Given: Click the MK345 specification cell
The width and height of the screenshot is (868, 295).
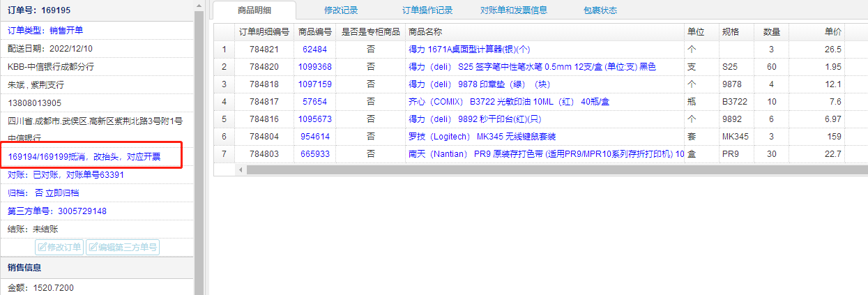Looking at the screenshot, I should coord(736,137).
